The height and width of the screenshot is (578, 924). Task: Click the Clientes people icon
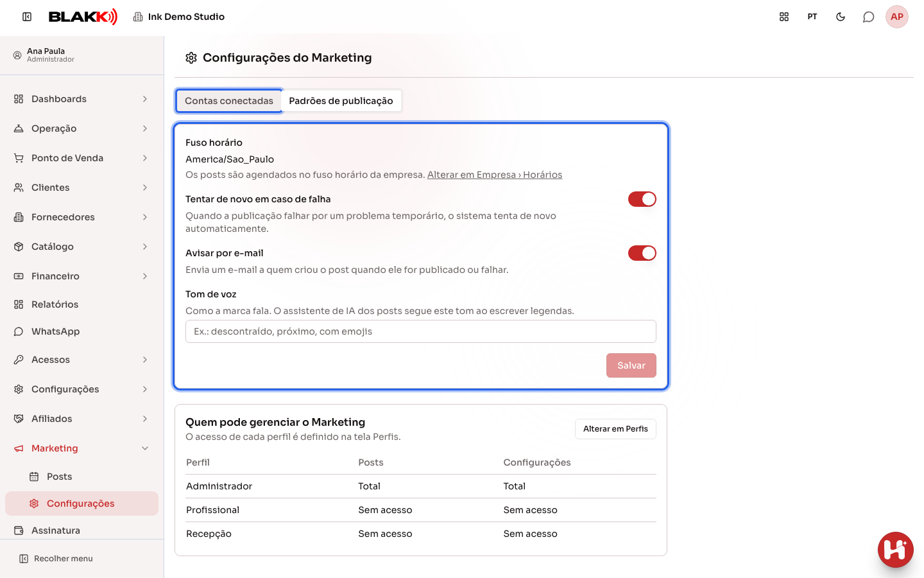click(19, 188)
